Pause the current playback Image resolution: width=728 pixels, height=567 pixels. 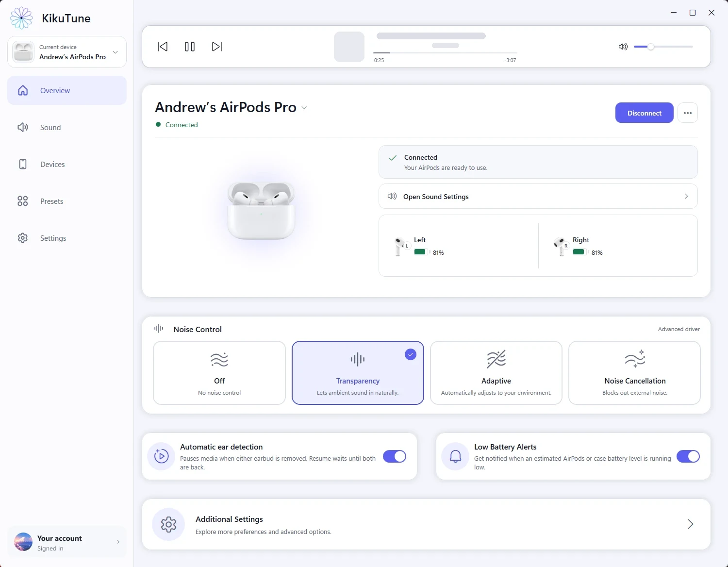click(190, 47)
